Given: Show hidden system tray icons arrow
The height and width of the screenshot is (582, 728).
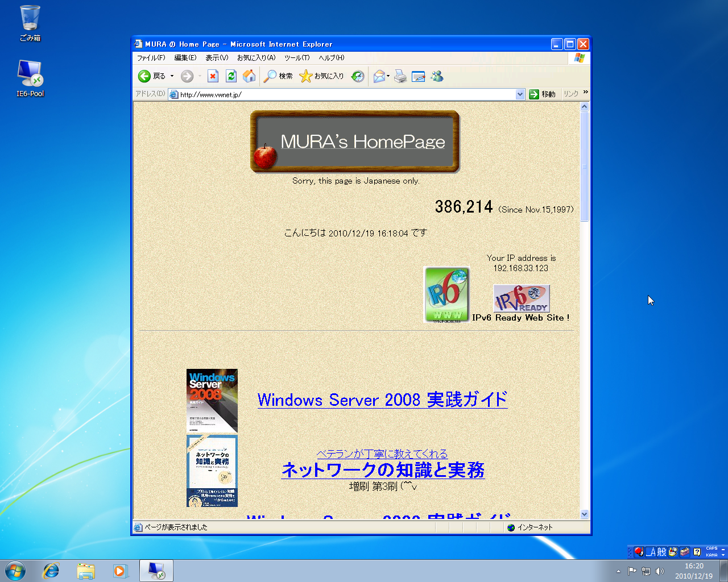Looking at the screenshot, I should point(619,571).
